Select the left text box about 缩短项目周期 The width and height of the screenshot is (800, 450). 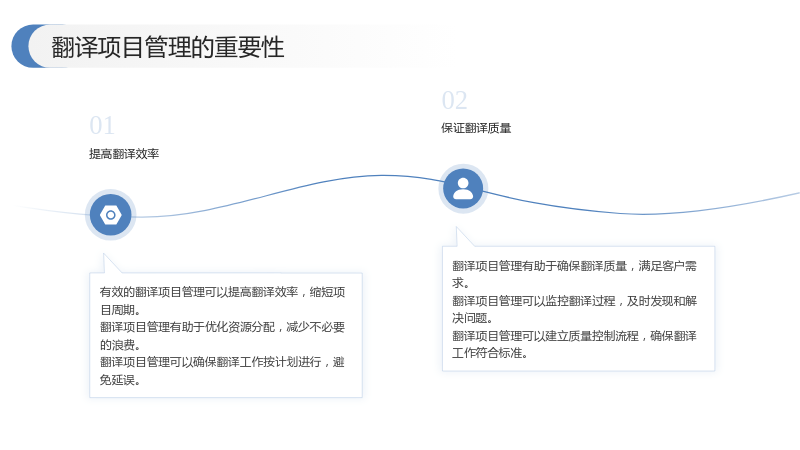tap(226, 335)
